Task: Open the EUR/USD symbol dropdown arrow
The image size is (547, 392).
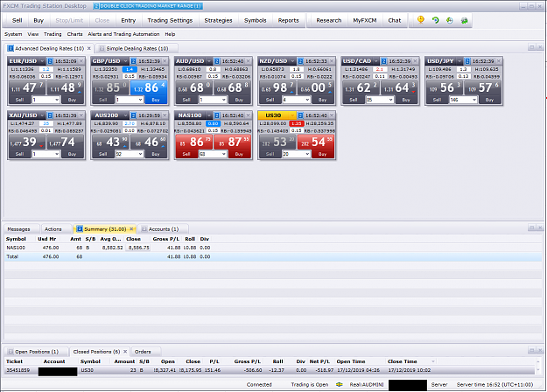Action: click(x=42, y=61)
